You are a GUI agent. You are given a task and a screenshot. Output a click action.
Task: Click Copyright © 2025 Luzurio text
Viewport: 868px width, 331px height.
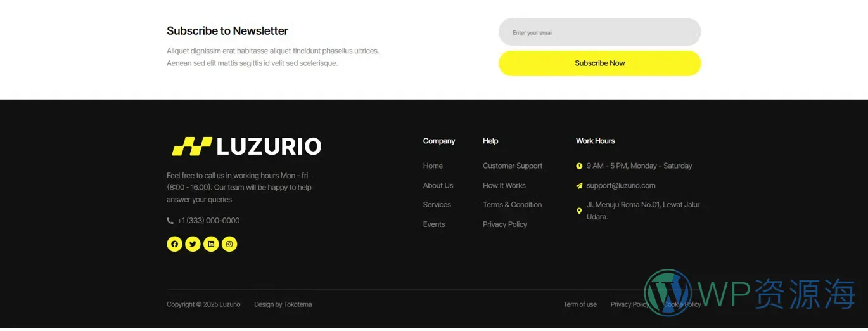[203, 304]
